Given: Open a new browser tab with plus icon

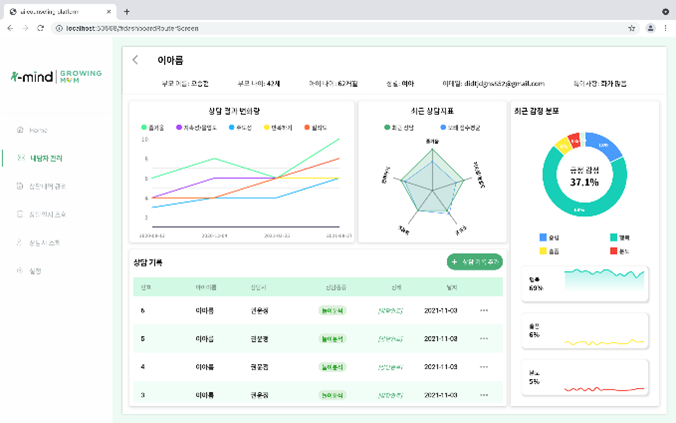Looking at the screenshot, I should point(126,11).
